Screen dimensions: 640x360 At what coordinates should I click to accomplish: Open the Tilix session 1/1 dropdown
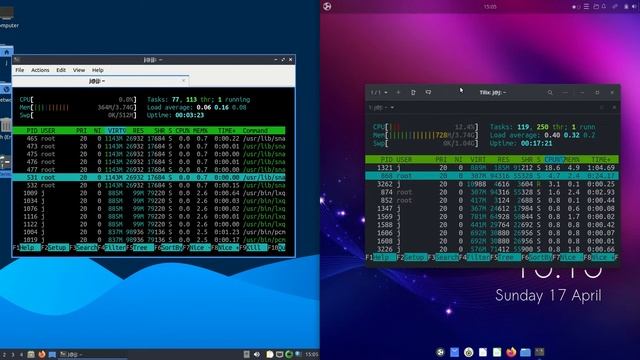click(x=379, y=93)
